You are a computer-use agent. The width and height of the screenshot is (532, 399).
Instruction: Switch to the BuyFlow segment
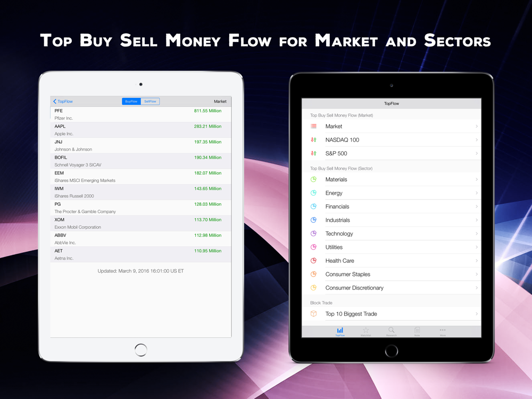coord(131,102)
